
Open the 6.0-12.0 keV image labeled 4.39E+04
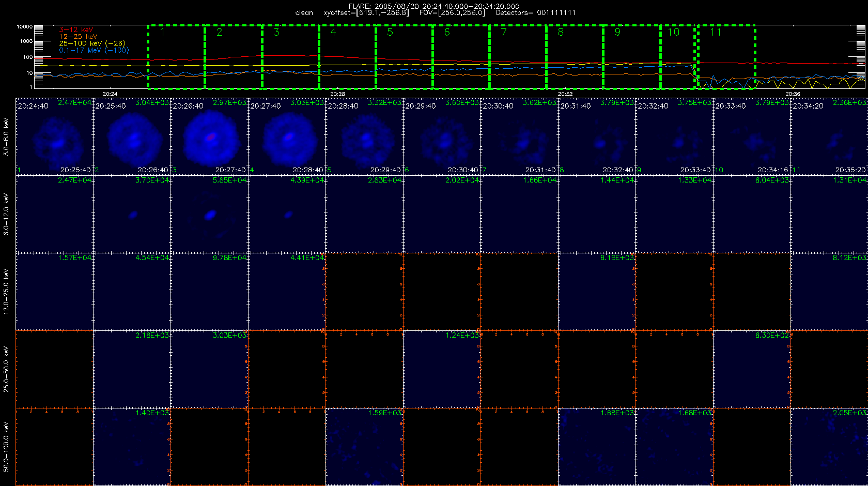click(287, 214)
